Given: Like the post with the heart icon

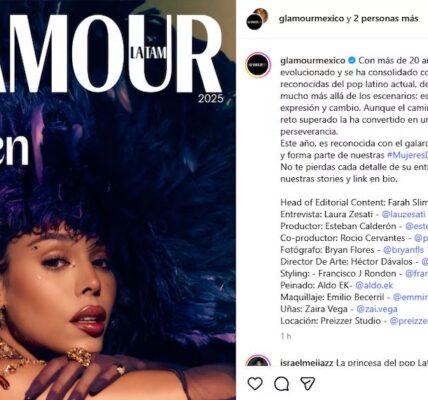Looking at the screenshot, I should tap(255, 384).
